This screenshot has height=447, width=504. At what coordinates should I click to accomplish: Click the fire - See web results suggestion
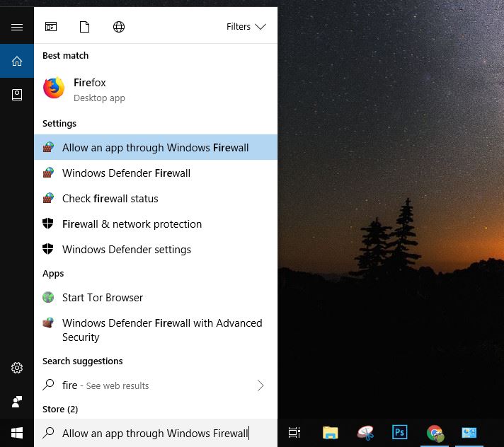pos(156,385)
